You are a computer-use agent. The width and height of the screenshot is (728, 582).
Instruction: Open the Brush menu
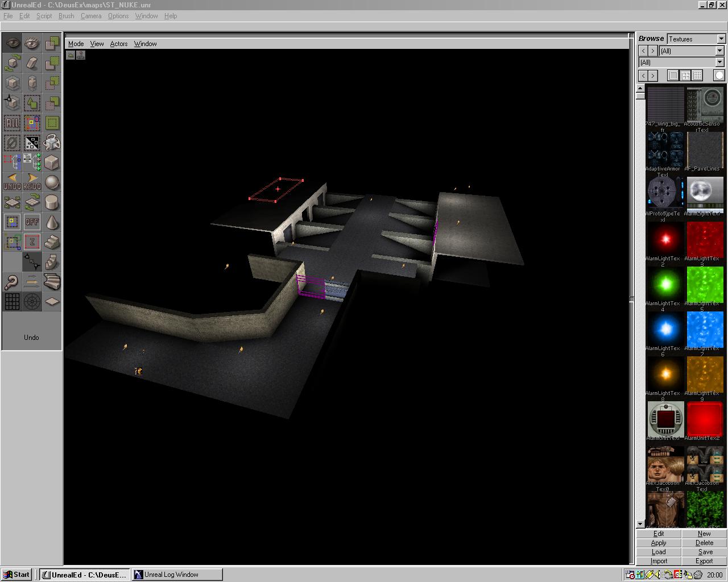[66, 16]
